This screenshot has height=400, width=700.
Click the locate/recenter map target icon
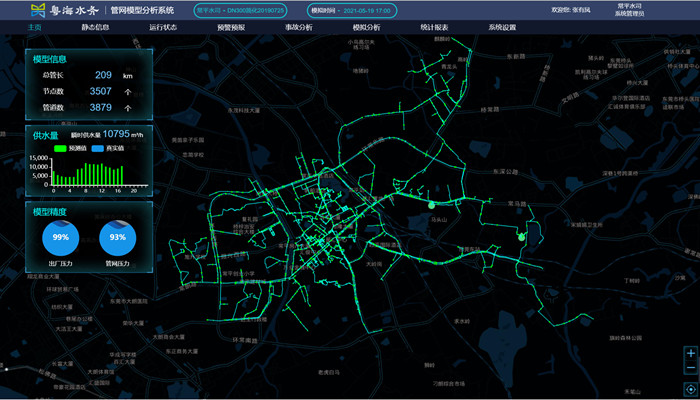coord(690,389)
